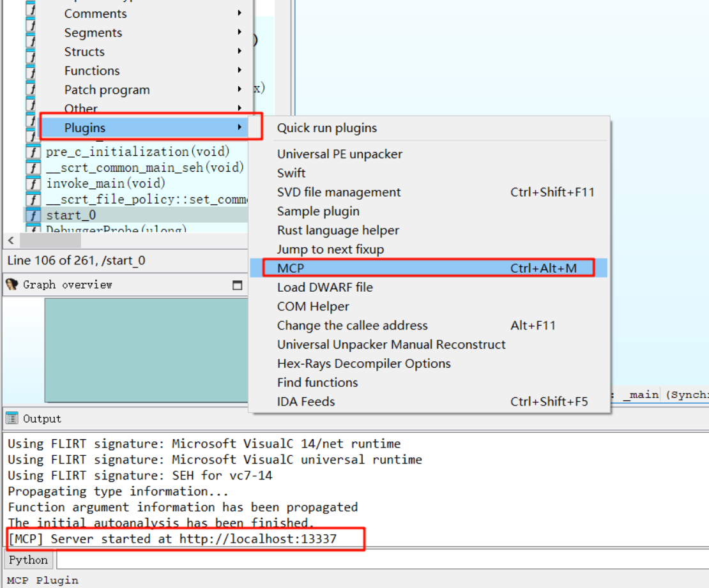Image resolution: width=709 pixels, height=588 pixels.
Task: Click function icon beside start_0
Action: coord(33,215)
